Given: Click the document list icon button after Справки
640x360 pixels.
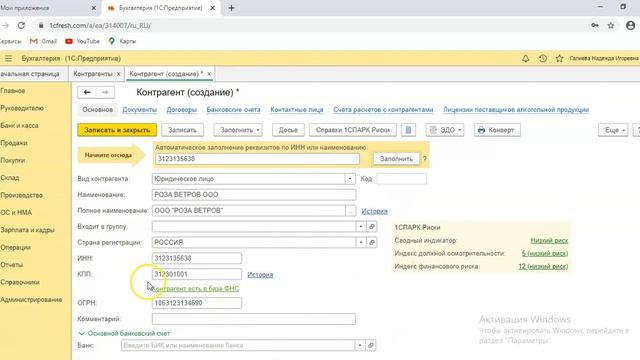Looking at the screenshot, I should coord(408,130).
